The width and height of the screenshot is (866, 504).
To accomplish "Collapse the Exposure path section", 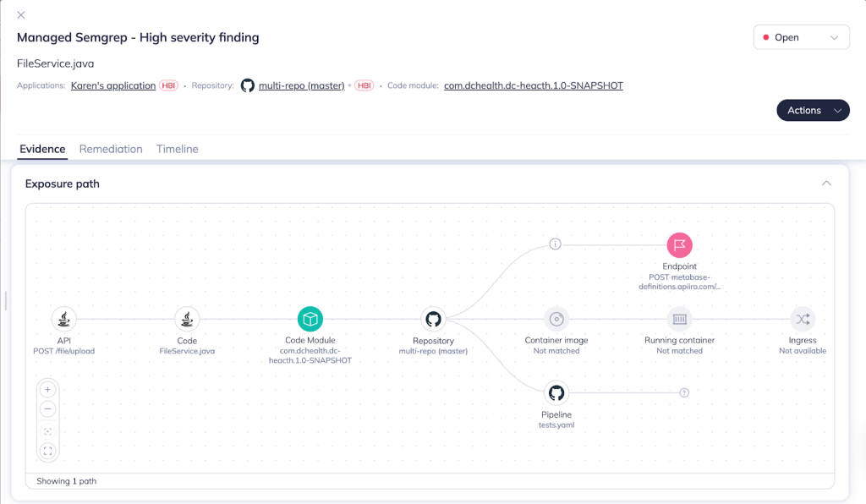I will point(826,184).
